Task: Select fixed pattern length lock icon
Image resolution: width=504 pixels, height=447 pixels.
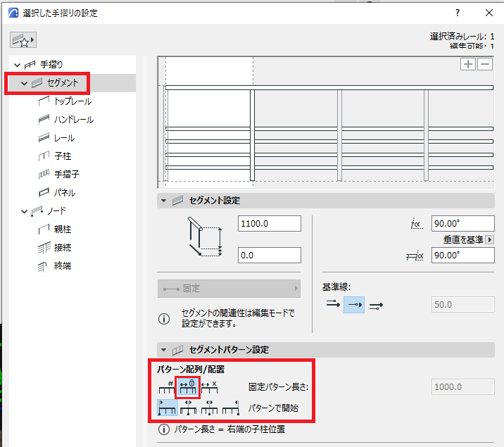Action: coord(188,387)
